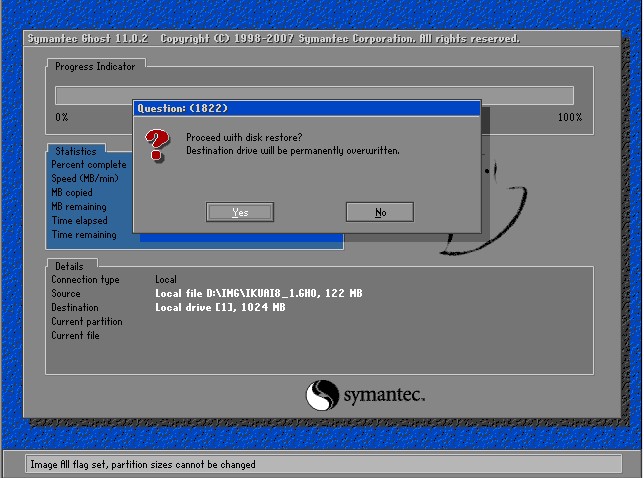644x478 pixels.
Task: Click Yes to proceed with disk restore
Action: 240,212
